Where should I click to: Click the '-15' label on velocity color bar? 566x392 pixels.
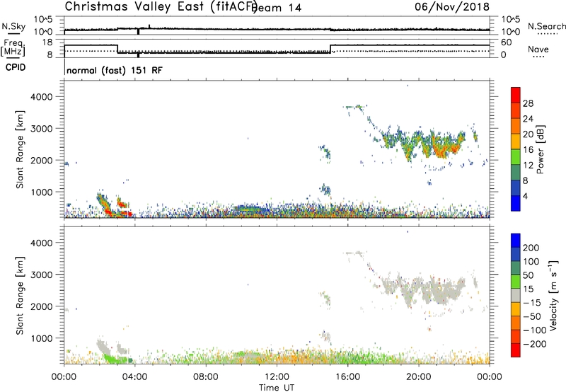pos(532,303)
